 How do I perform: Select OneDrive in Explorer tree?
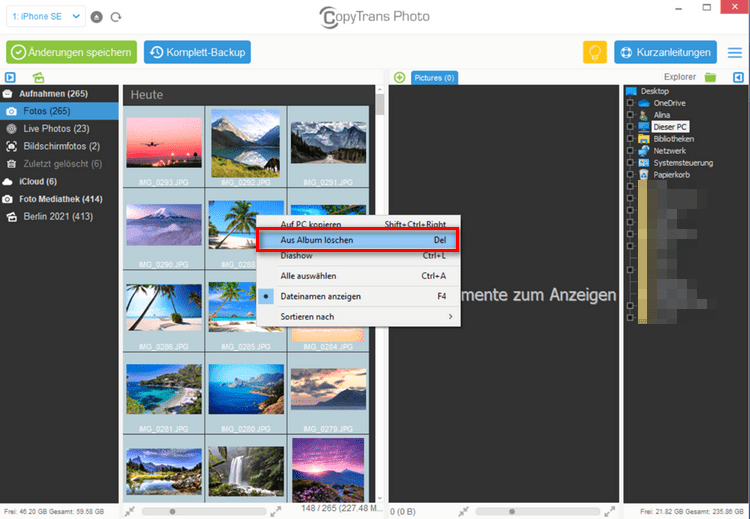669,103
